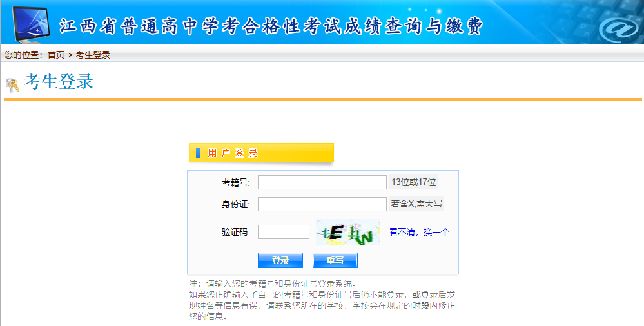Click the 若含X,需大写 hint text

coord(416,204)
